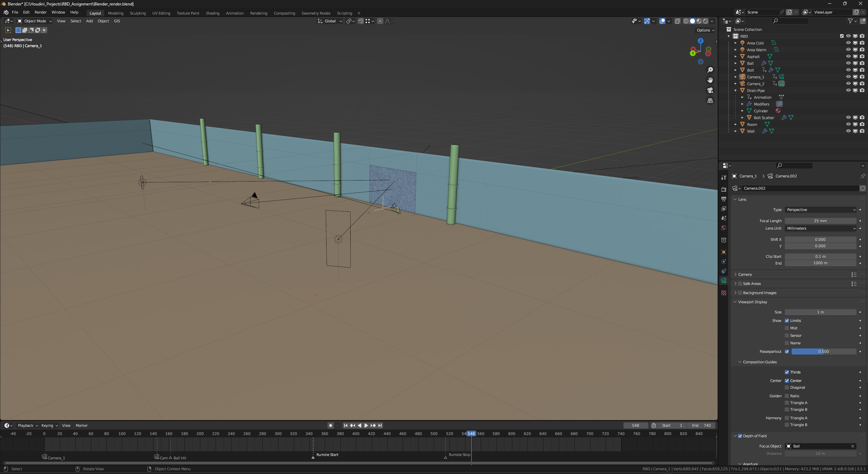Collapse the Drain Pipe collection
This screenshot has height=474, width=868.
[735, 90]
